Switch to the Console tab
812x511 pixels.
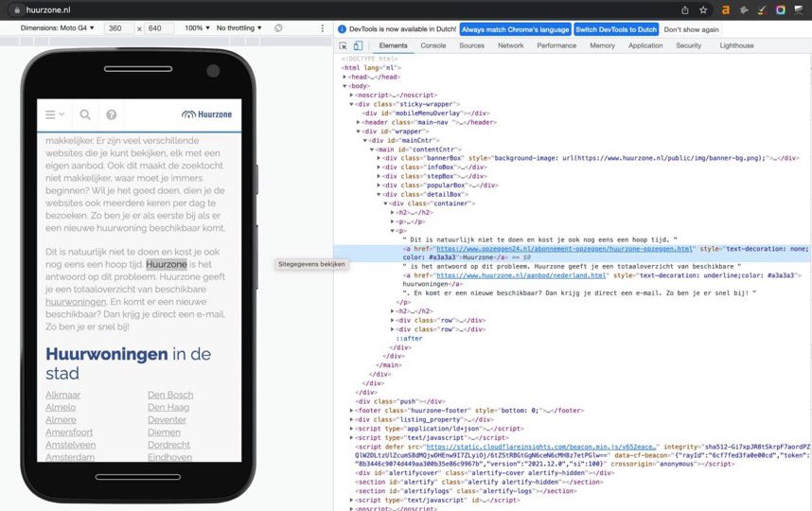coord(432,45)
